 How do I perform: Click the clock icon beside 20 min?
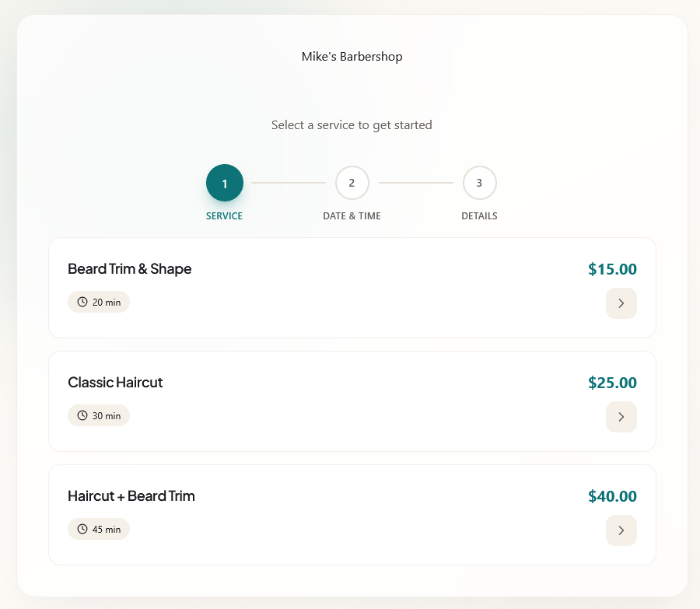(82, 302)
